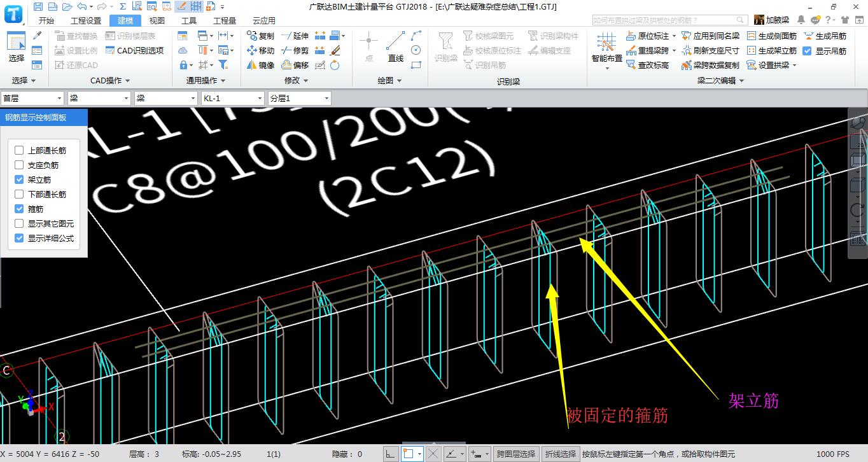Viewport: 868px width, 462px height.
Task: Click 偏移 (Offset) tool
Action: (295, 65)
